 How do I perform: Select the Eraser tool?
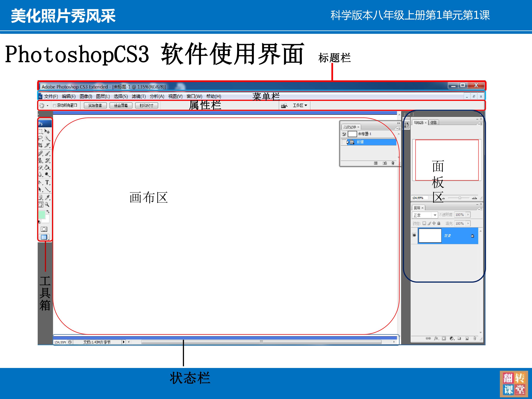pos(40,167)
